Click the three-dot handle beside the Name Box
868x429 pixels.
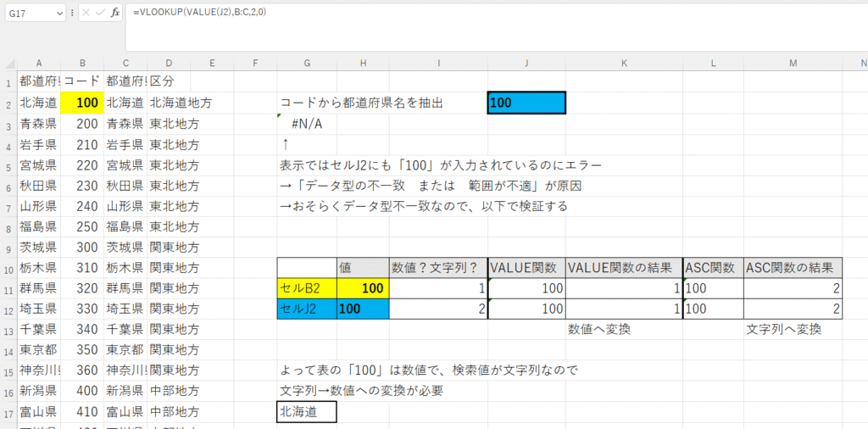click(73, 14)
